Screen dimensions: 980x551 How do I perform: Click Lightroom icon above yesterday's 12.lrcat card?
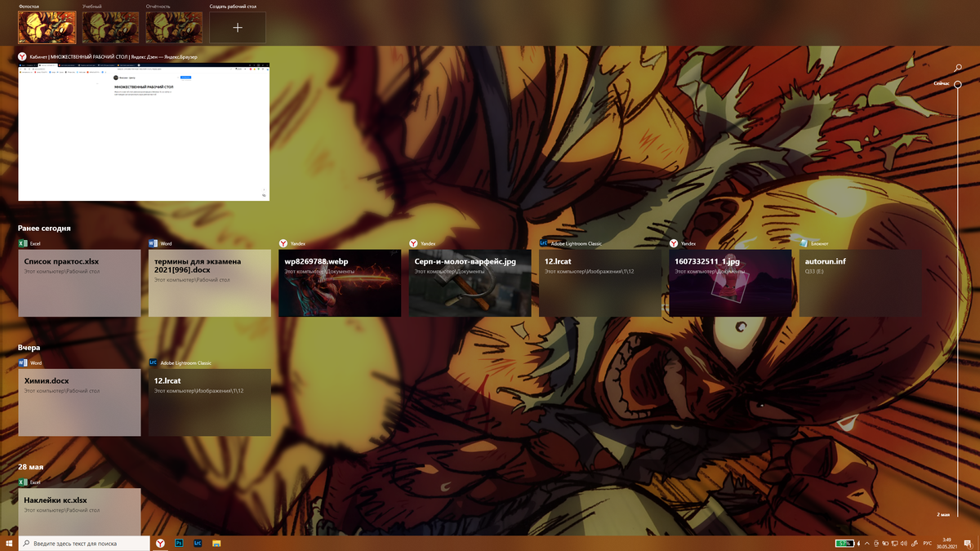coord(153,362)
